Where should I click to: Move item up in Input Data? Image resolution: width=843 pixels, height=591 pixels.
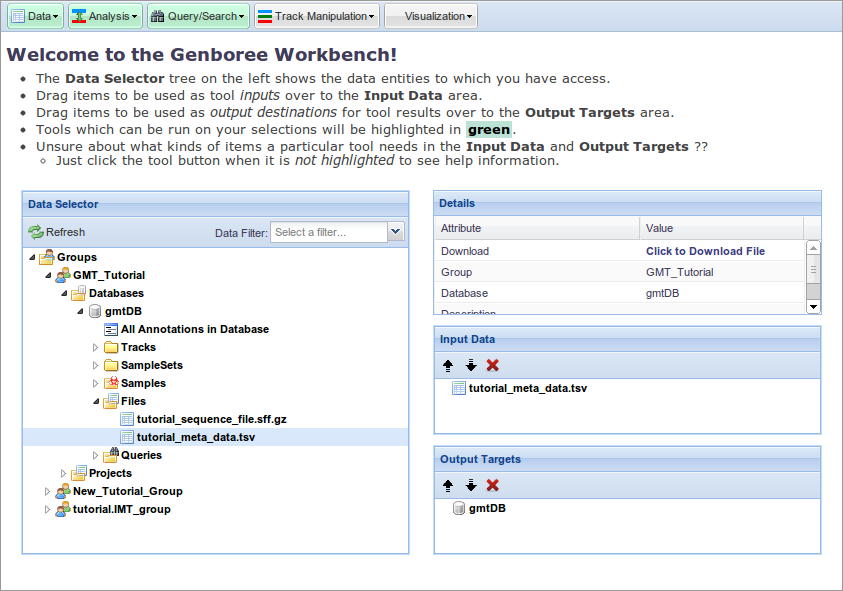coord(448,366)
